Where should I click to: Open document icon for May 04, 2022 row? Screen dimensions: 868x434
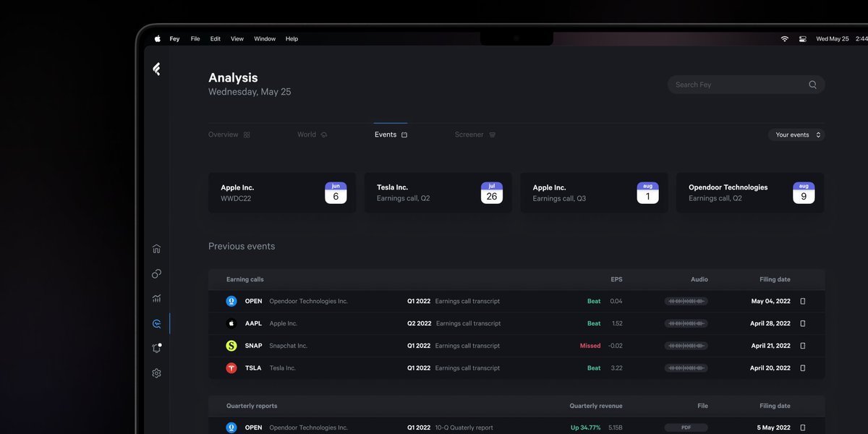point(802,301)
